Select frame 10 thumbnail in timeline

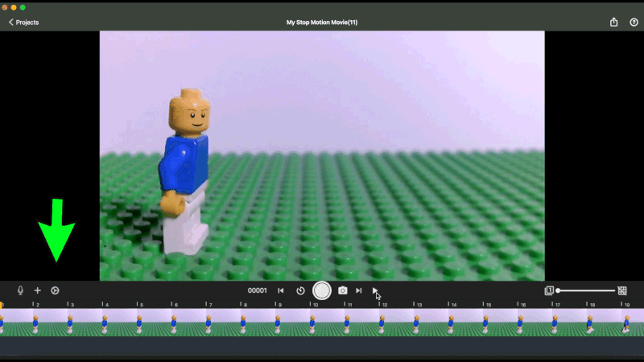pos(327,323)
